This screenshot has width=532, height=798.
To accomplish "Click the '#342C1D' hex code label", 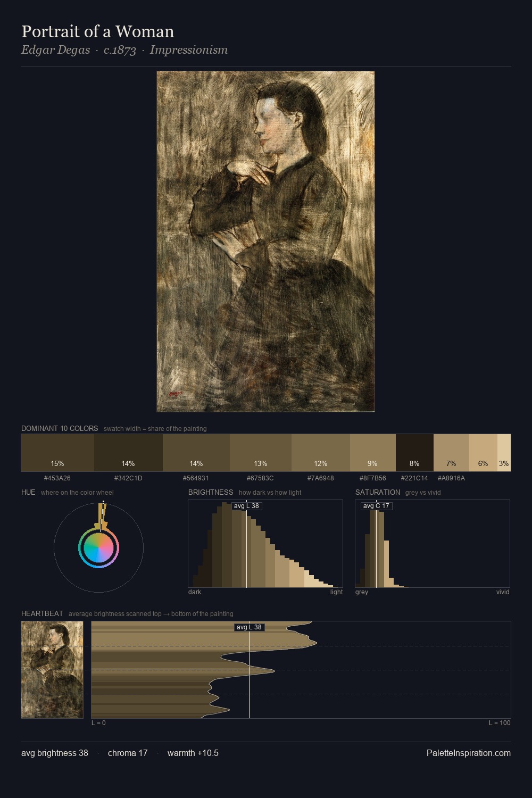I will [128, 478].
